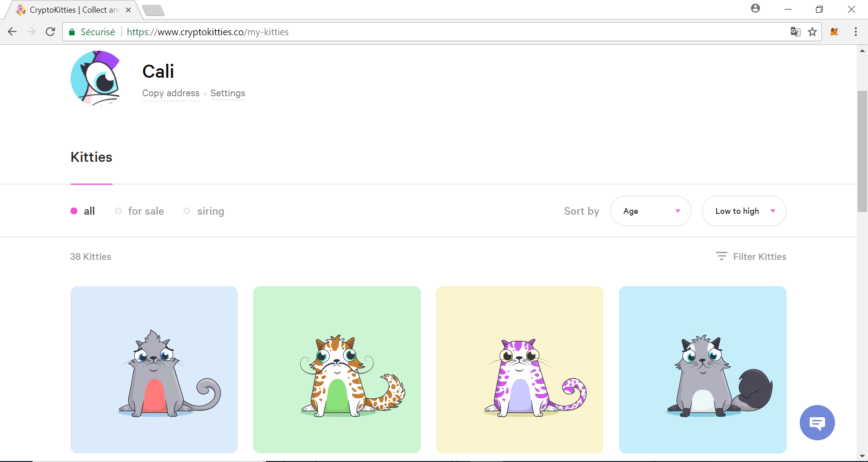Close the CryptoKitties browser tab

(x=128, y=10)
